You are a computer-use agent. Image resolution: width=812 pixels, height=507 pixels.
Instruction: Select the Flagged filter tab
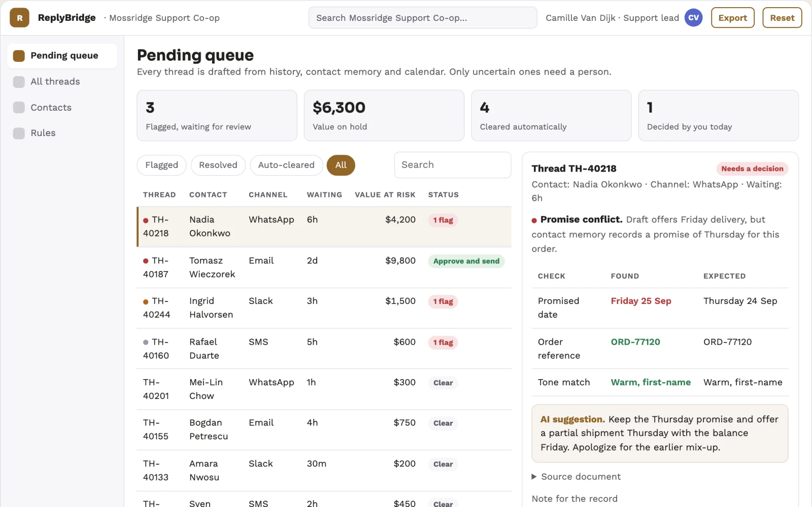161,165
